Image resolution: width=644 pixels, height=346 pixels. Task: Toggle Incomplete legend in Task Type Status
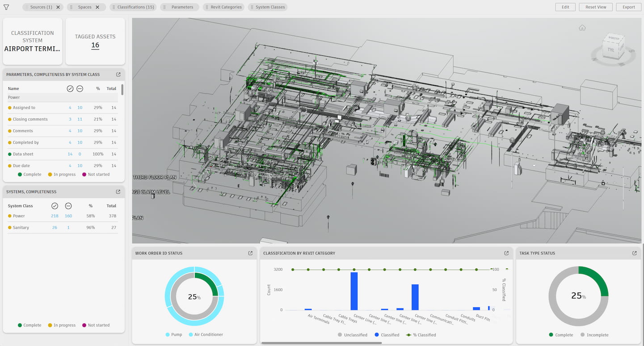pyautogui.click(x=594, y=335)
